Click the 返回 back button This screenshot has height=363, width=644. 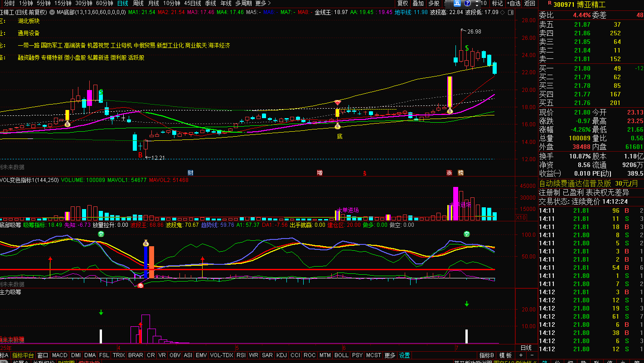(529, 3)
